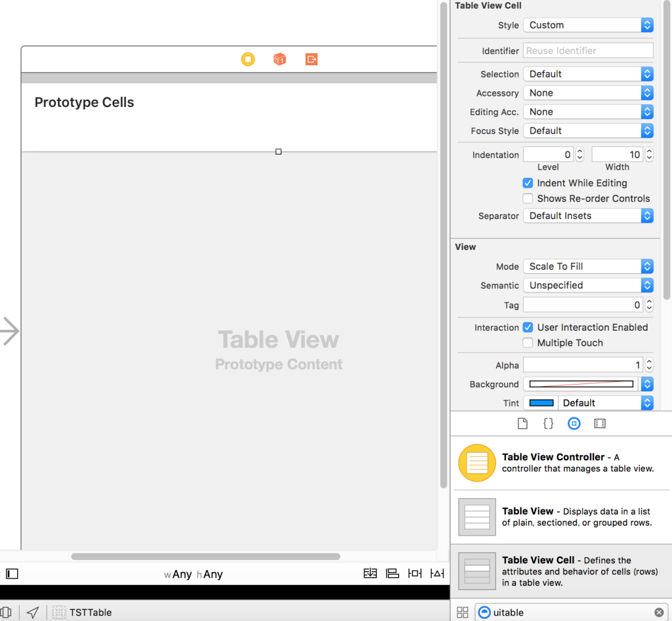Open the Focus Style dropdown
672x621 pixels.
[588, 130]
